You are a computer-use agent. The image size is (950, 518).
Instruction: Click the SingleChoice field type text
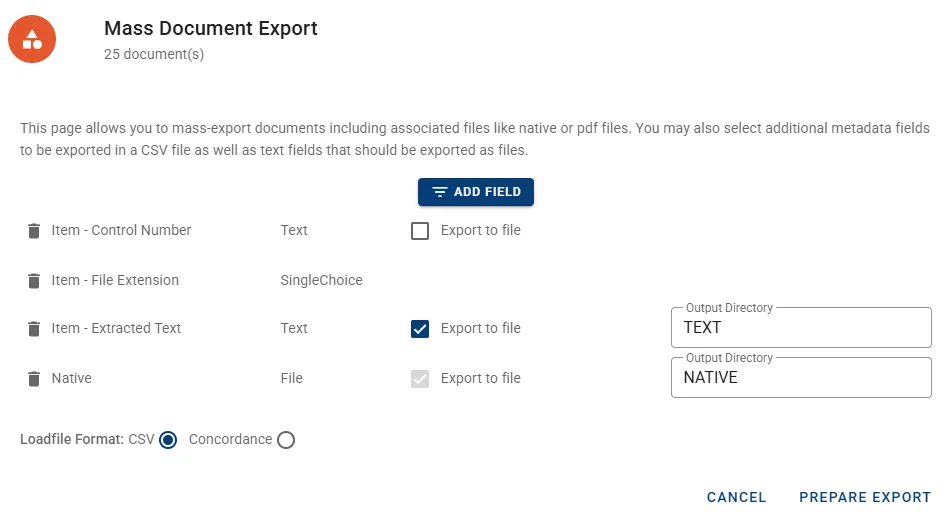pos(321,280)
